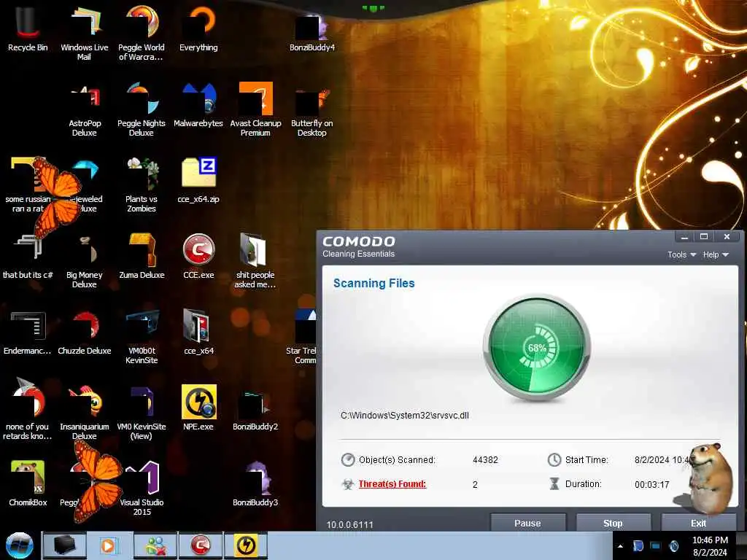This screenshot has width=747, height=560.
Task: Maximize the Comodo window
Action: point(704,237)
